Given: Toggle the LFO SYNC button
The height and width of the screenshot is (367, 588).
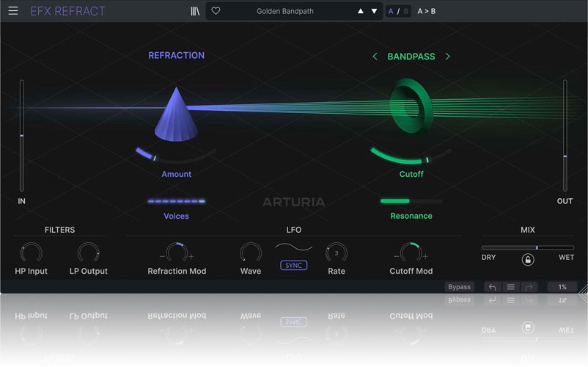Looking at the screenshot, I should pyautogui.click(x=293, y=265).
